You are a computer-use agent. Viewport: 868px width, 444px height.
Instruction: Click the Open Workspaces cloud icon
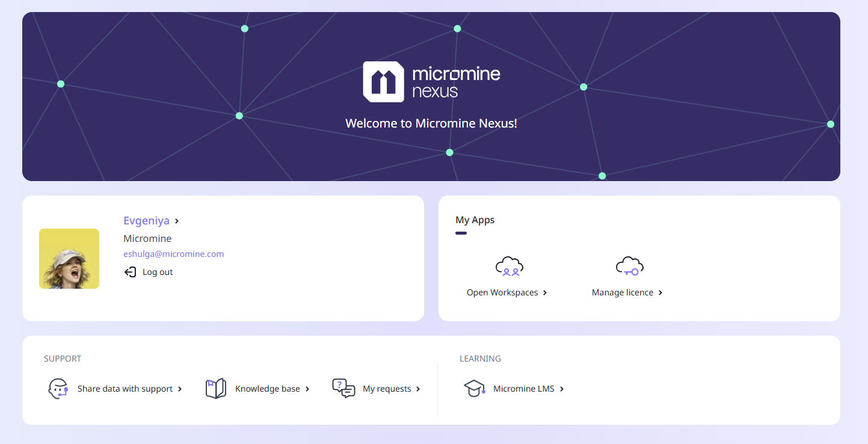pos(509,266)
